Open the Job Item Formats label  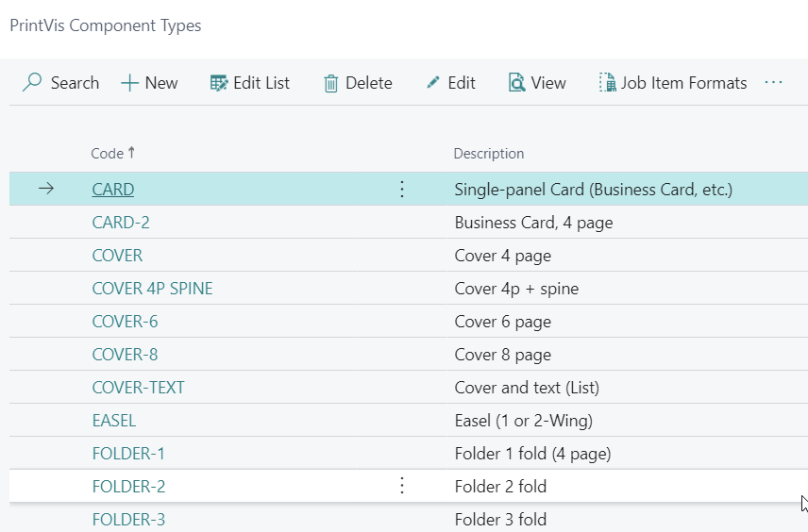pos(683,83)
